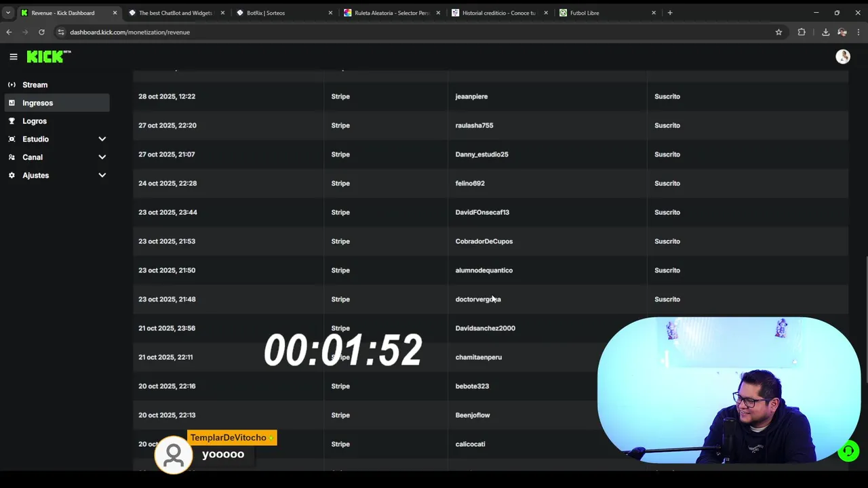
Task: Expand the Ajustes chevron
Action: point(102,176)
